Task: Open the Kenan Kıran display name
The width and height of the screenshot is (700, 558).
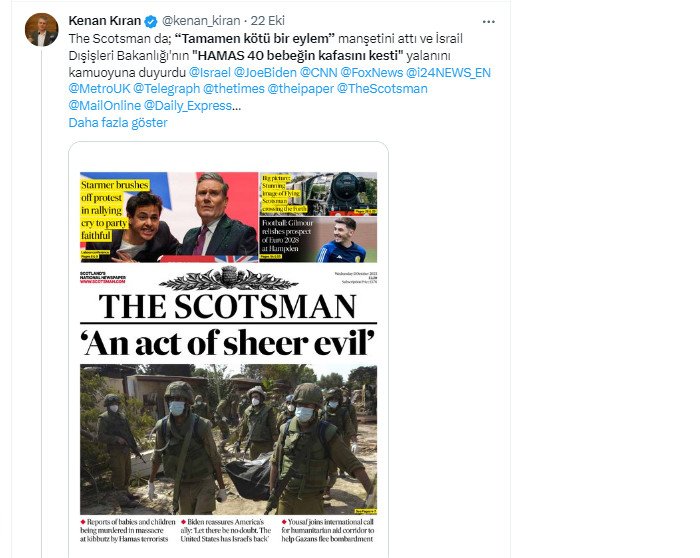Action: pos(105,21)
